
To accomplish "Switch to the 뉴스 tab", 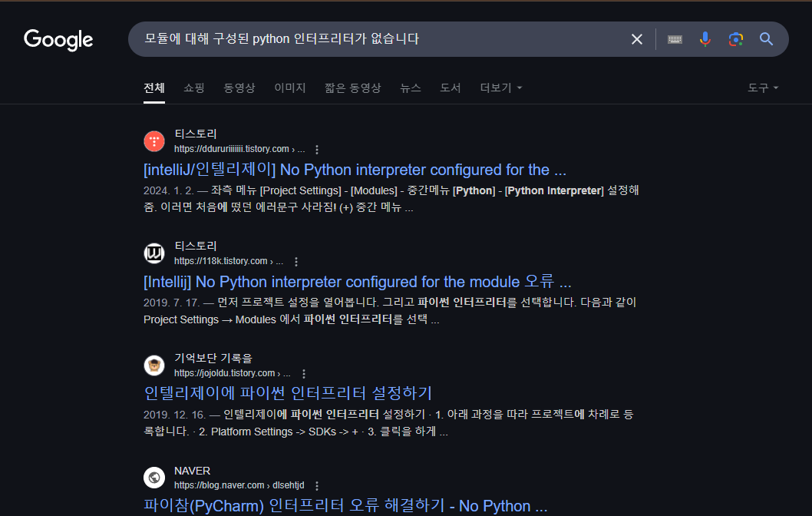I will [x=411, y=88].
